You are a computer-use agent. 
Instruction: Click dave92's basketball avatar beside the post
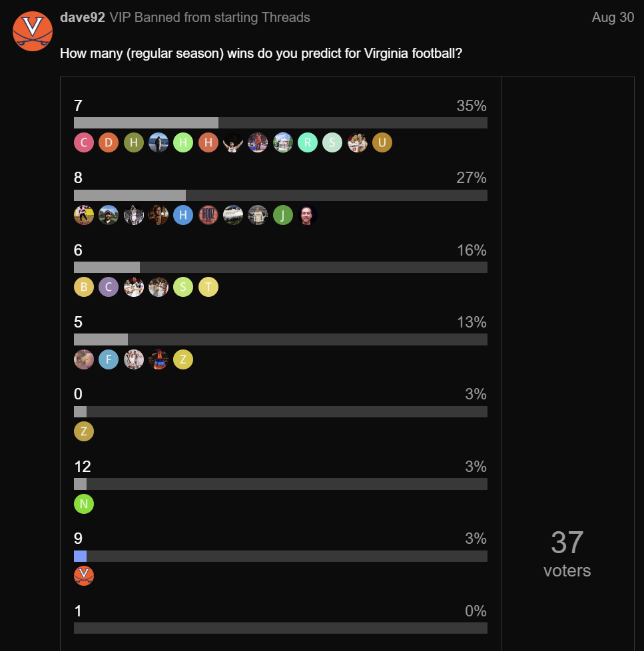coord(33,31)
